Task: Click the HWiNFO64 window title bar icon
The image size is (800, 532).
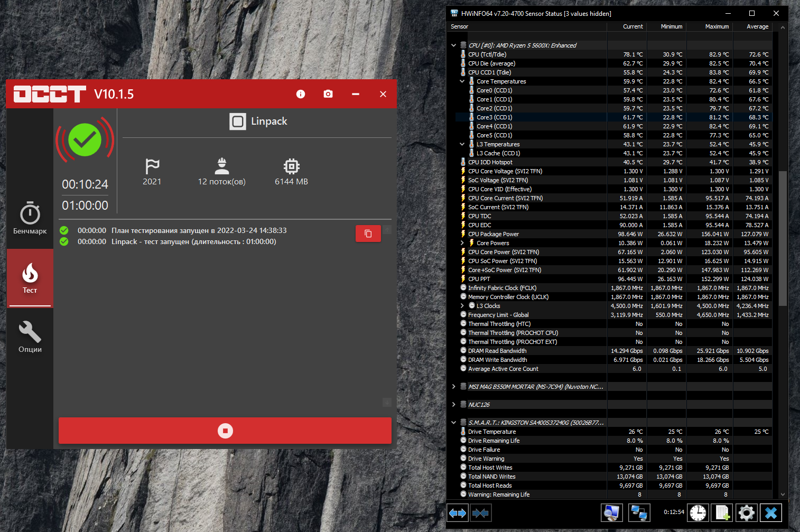Action: pos(454,14)
